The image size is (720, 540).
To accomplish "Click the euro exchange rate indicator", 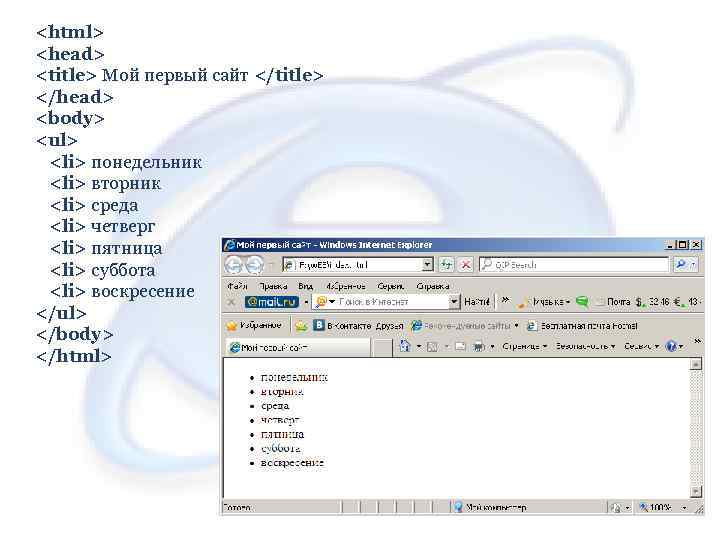I will pyautogui.click(x=687, y=302).
